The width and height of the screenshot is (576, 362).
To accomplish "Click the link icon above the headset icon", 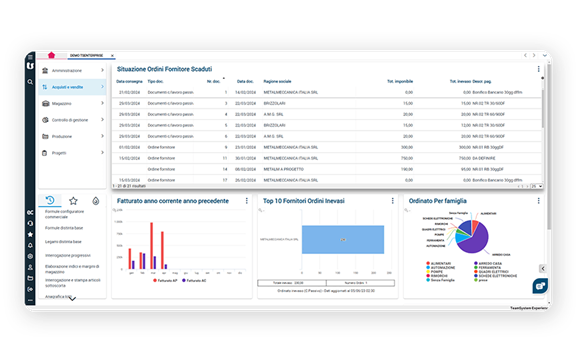I will pos(30,212).
